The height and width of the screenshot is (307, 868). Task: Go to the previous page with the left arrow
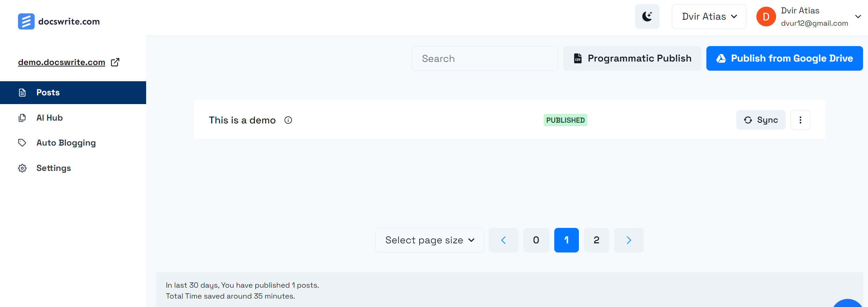503,240
